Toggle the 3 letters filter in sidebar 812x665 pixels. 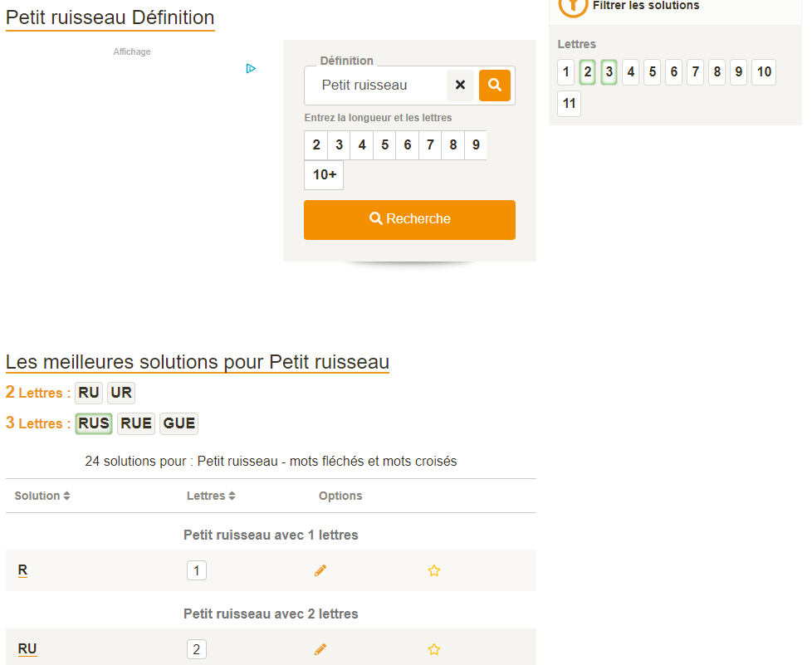tap(609, 72)
